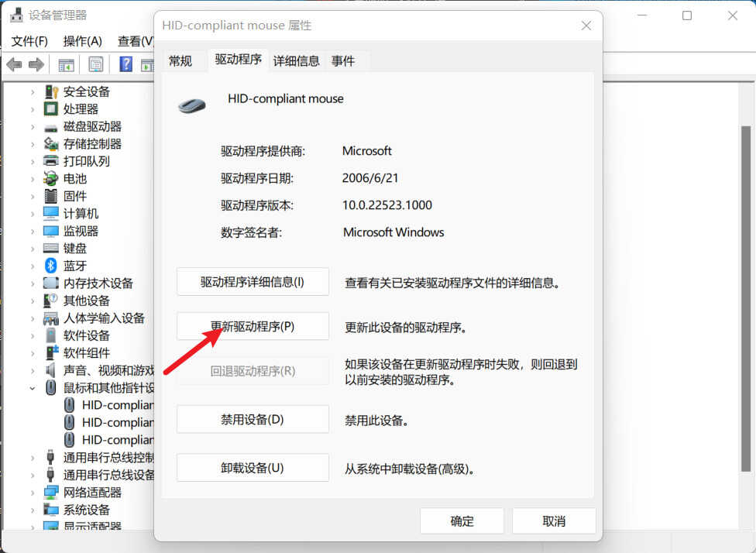Click the blue Help toolbar icon
Image resolution: width=756 pixels, height=553 pixels.
point(125,64)
